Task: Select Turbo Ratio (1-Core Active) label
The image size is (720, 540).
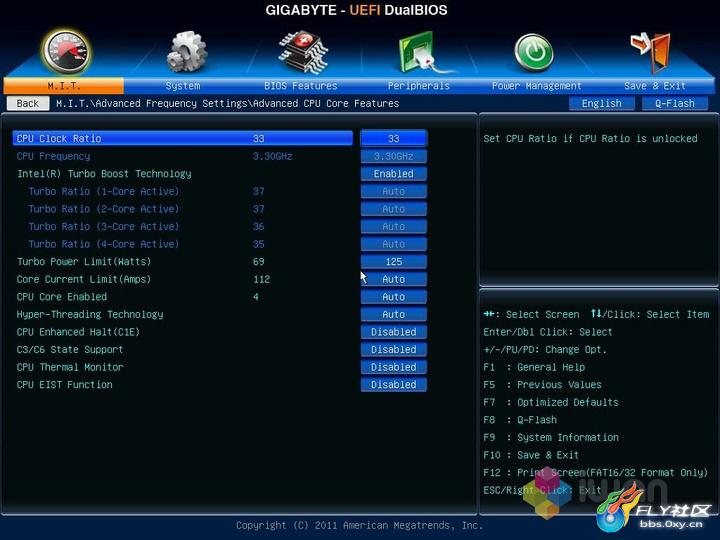Action: point(104,191)
